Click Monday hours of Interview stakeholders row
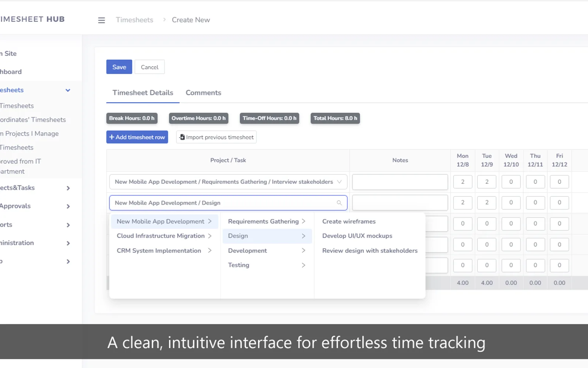Viewport: 588px width, 368px height. pos(463,182)
